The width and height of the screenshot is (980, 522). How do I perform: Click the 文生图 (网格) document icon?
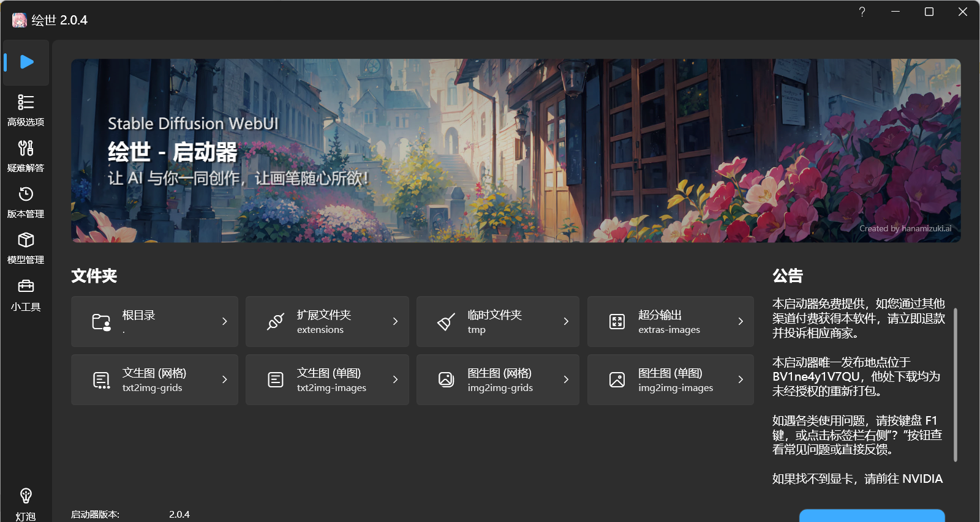coord(101,380)
